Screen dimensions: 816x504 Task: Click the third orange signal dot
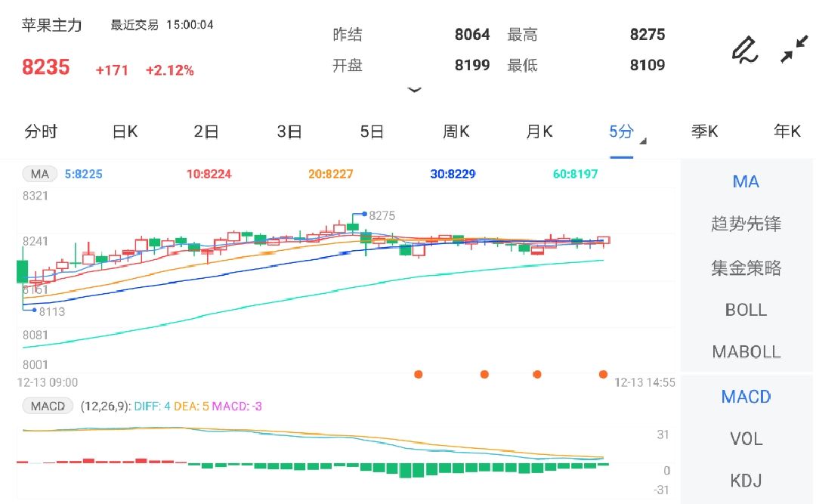tap(537, 374)
